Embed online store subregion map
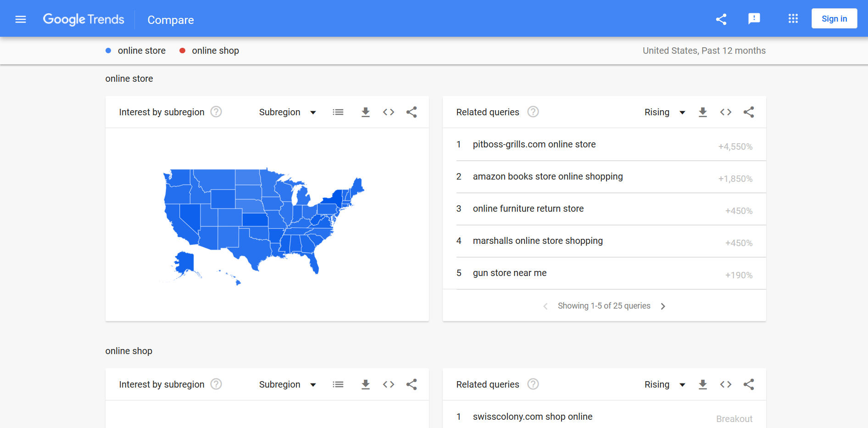 [x=389, y=112]
